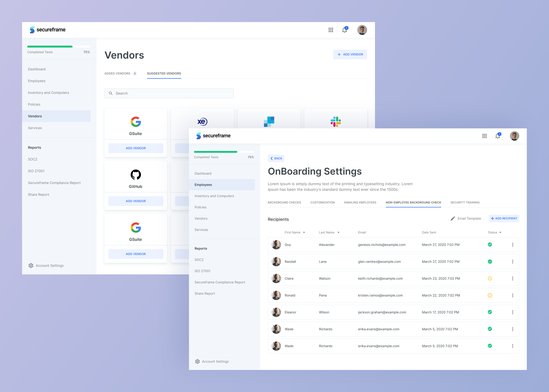This screenshot has height=392, width=549.
Task: Click the vendor Search field
Action: point(169,93)
